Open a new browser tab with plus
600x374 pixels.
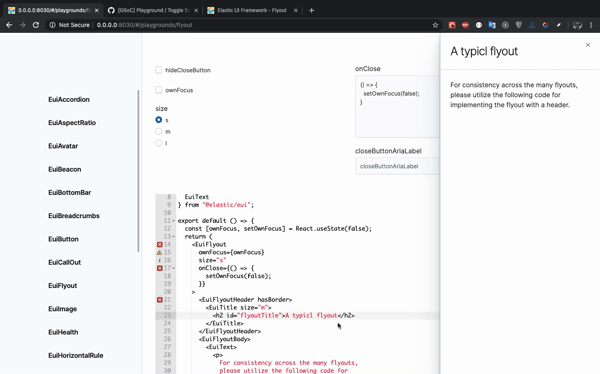311,10
